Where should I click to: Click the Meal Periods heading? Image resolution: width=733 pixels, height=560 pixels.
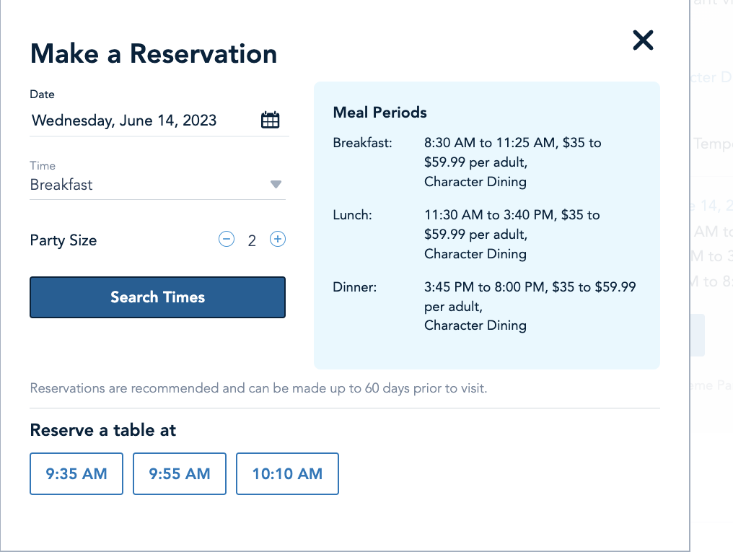click(379, 113)
